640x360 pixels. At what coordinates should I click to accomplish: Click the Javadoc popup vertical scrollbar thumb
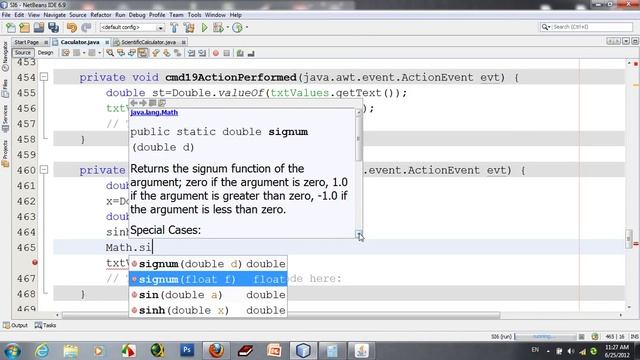pos(359,138)
